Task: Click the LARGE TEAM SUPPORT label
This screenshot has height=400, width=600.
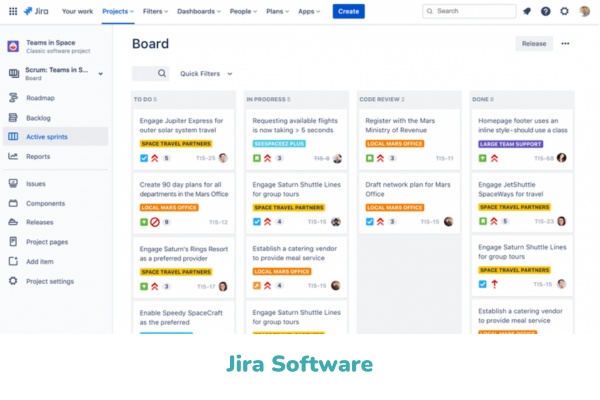Action: (x=511, y=144)
